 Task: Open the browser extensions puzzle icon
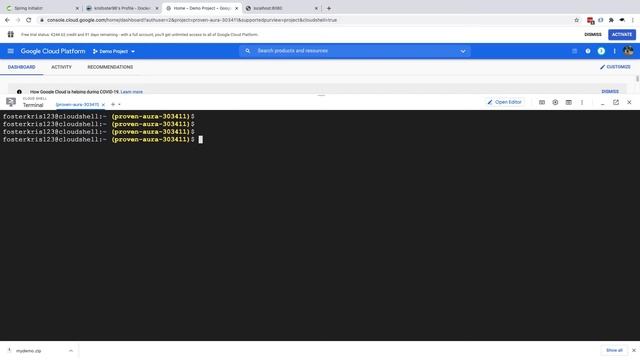coord(611,20)
